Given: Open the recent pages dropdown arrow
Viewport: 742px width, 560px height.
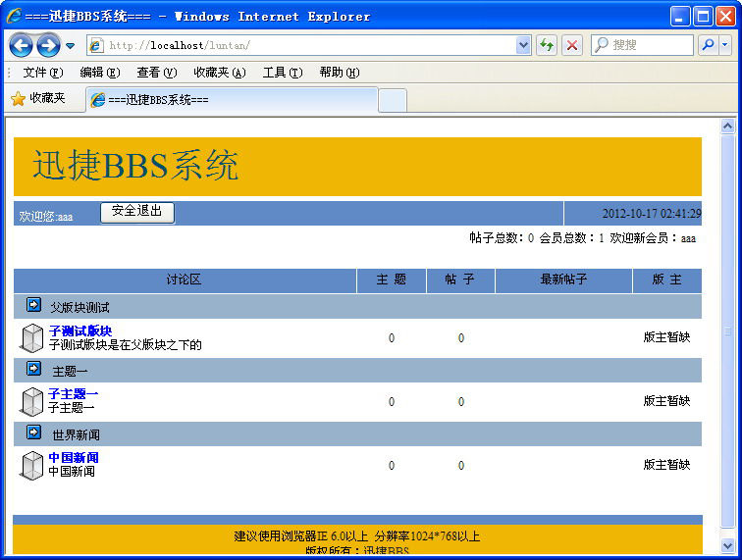Looking at the screenshot, I should click(70, 46).
